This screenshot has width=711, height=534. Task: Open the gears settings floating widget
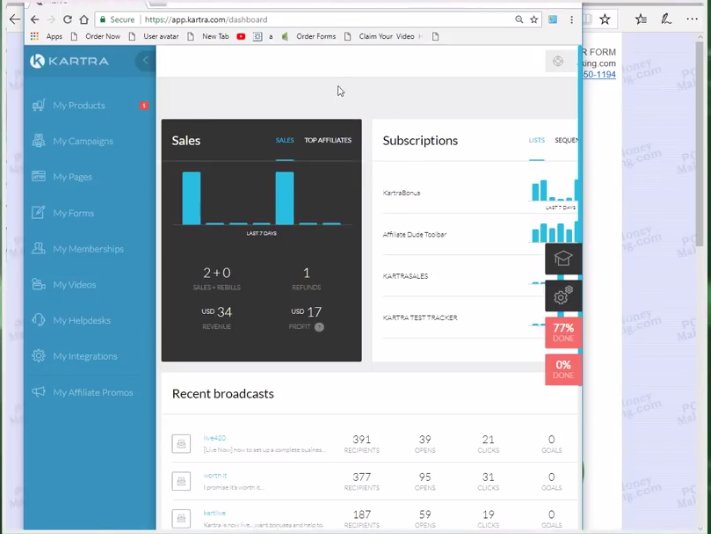tap(563, 296)
